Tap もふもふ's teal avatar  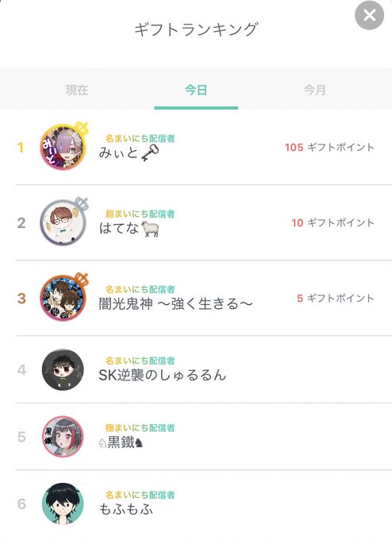pos(63,503)
